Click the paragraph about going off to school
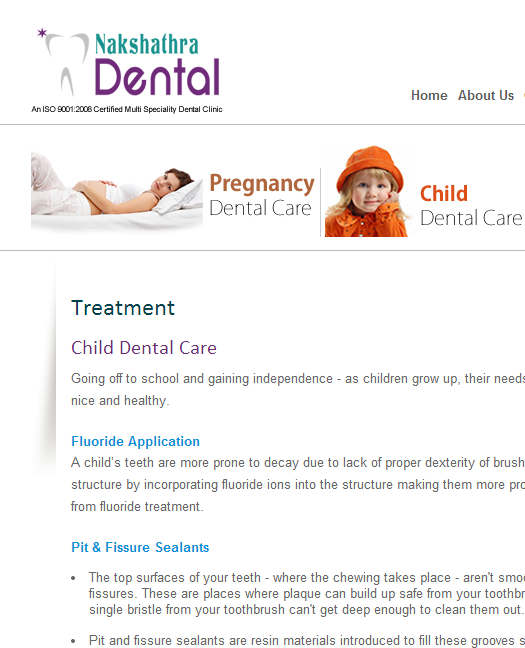The width and height of the screenshot is (525, 648). tap(298, 389)
